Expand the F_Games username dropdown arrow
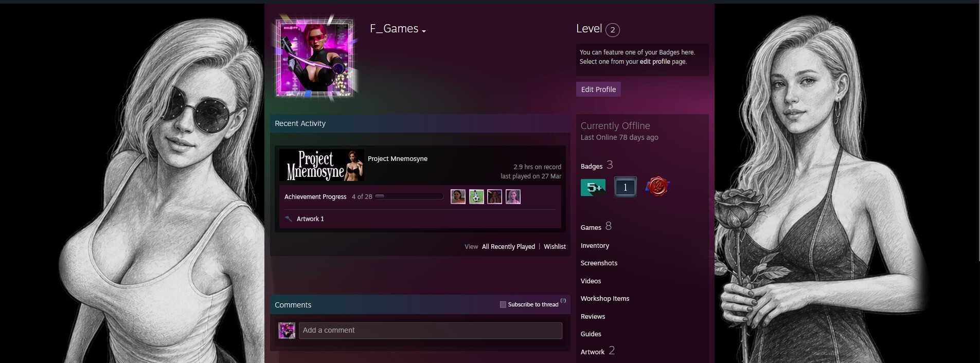980x363 pixels. tap(424, 31)
